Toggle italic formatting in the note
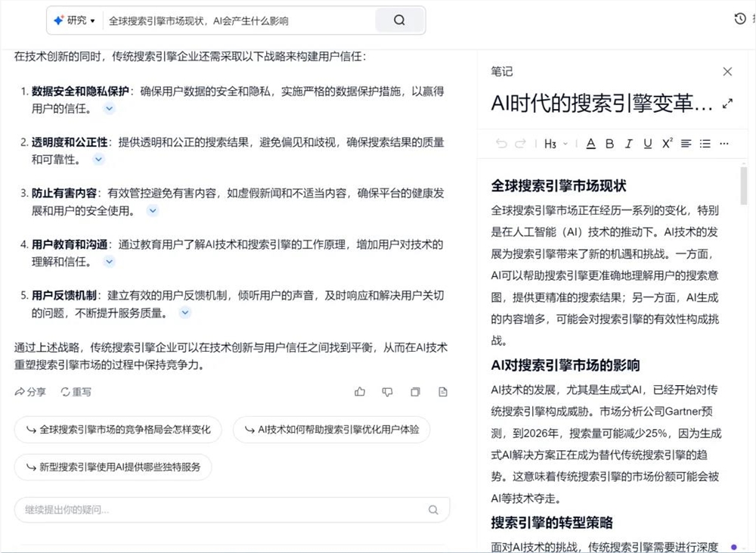756x553 pixels. (x=628, y=143)
